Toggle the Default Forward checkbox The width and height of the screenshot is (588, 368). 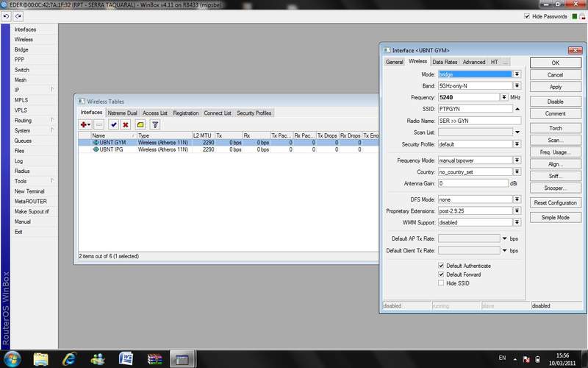(441, 275)
